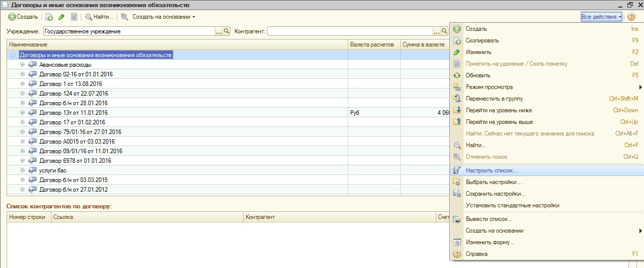Expand Договор 124 от 22.07.2016
Image resolution: width=644 pixels, height=268 pixels.
pyautogui.click(x=22, y=94)
